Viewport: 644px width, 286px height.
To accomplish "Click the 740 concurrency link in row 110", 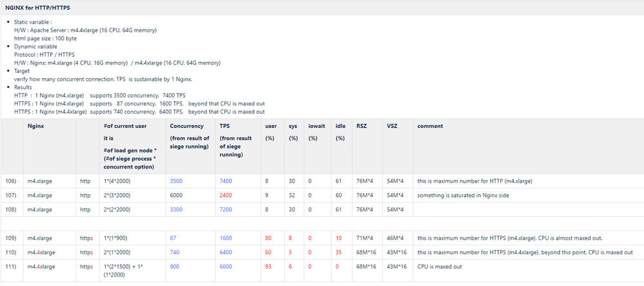I will point(175,252).
